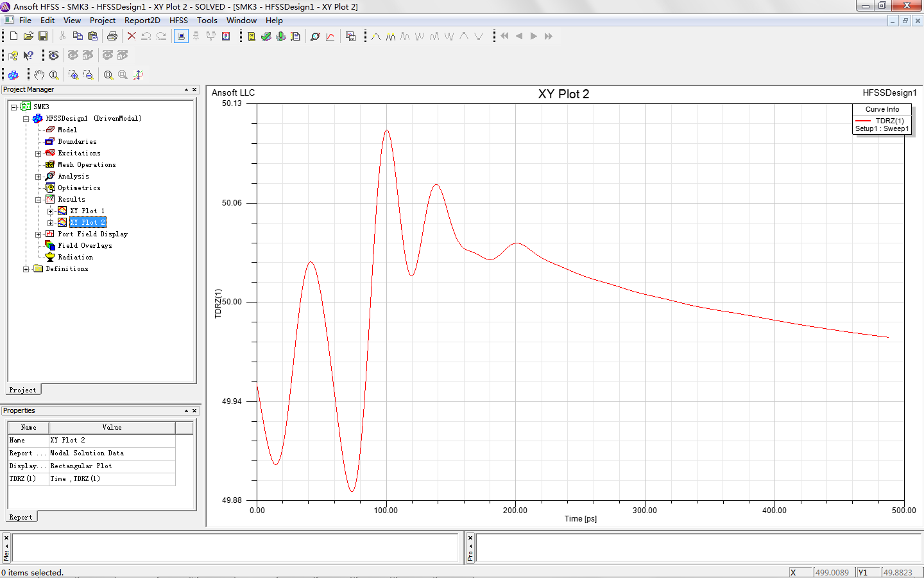Click the eye visibility toolbar icon
This screenshot has width=924, height=578.
(53, 56)
